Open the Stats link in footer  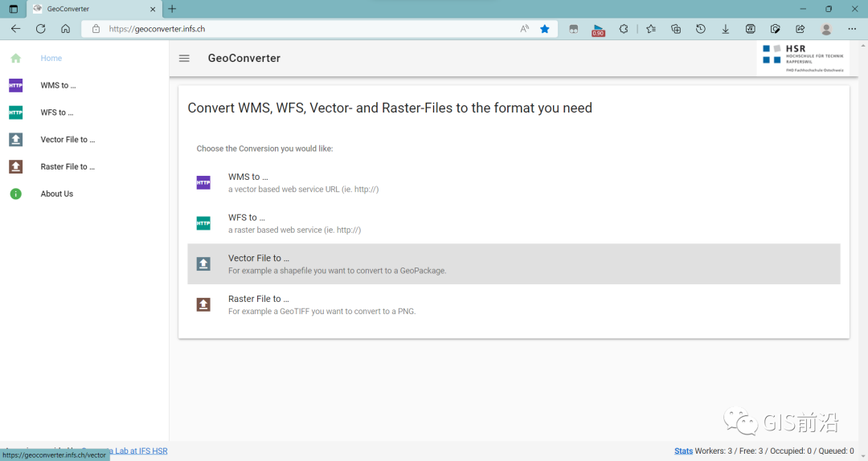683,451
